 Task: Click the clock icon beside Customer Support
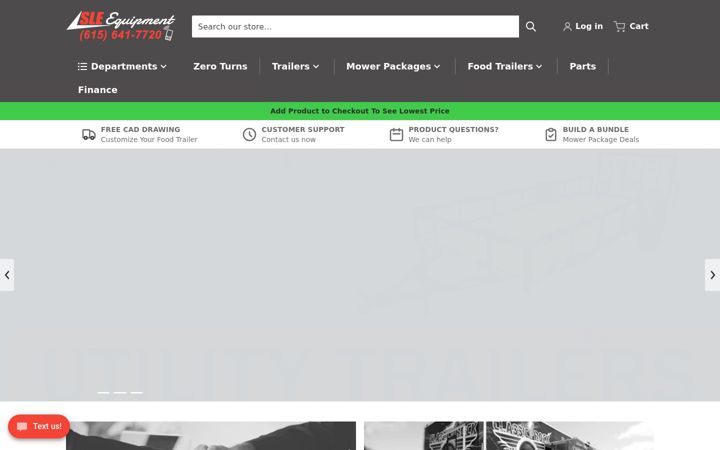(249, 135)
